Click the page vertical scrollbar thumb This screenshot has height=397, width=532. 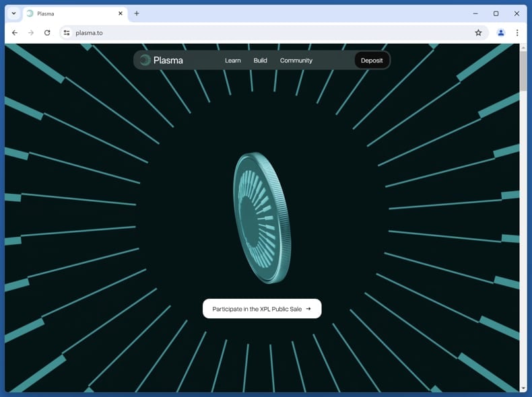coord(523,71)
